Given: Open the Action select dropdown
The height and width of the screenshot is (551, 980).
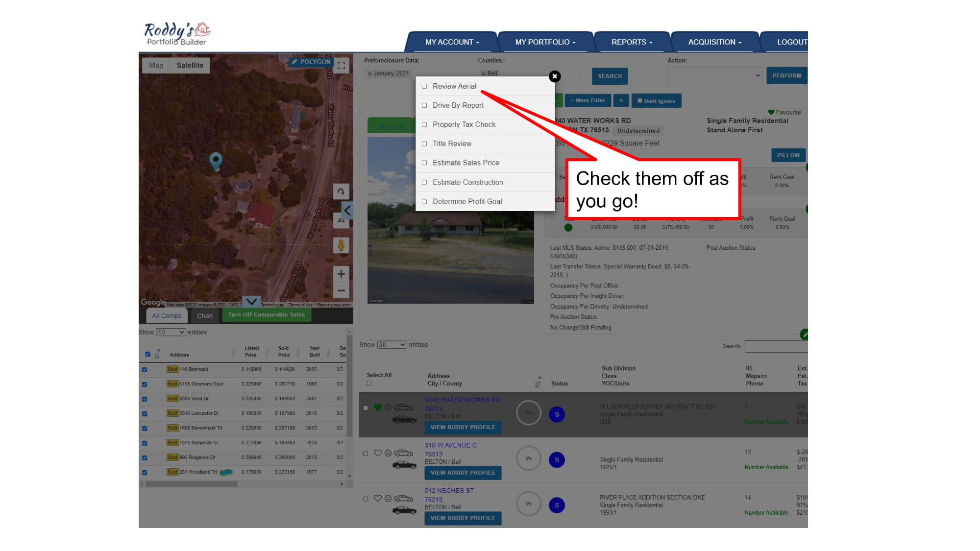Looking at the screenshot, I should pyautogui.click(x=714, y=75).
